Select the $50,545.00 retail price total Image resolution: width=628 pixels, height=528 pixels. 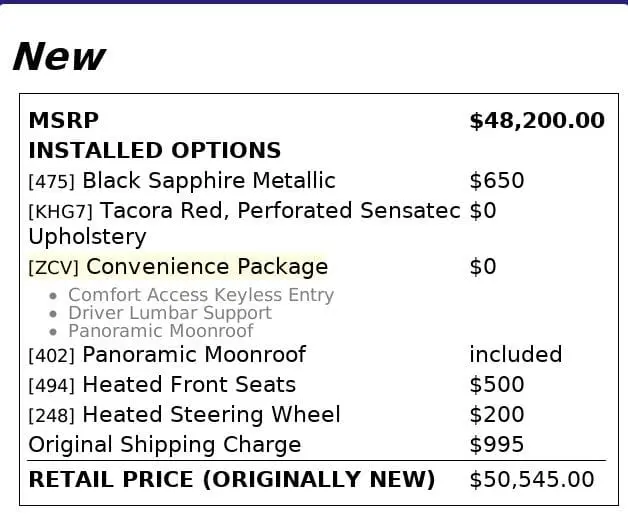pyautogui.click(x=531, y=480)
